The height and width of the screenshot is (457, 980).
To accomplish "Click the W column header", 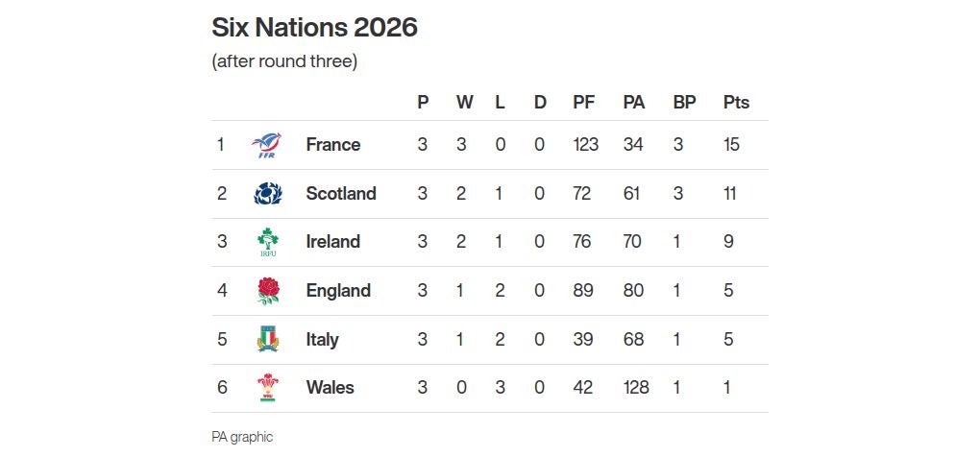I will [x=464, y=102].
